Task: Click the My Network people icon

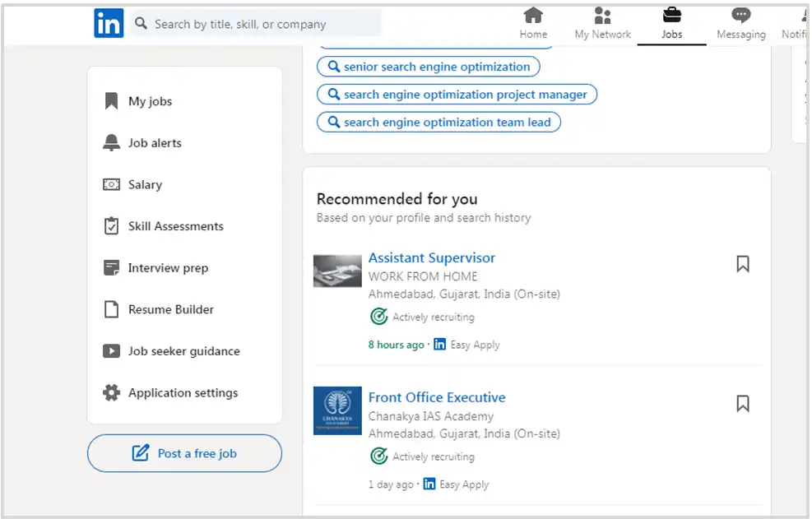Action: pos(602,16)
